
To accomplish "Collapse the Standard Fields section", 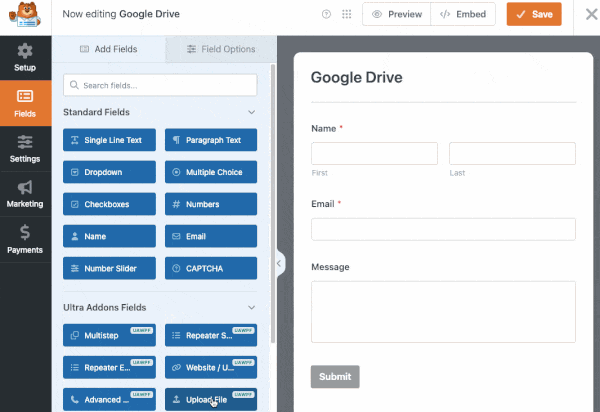I will click(x=251, y=113).
